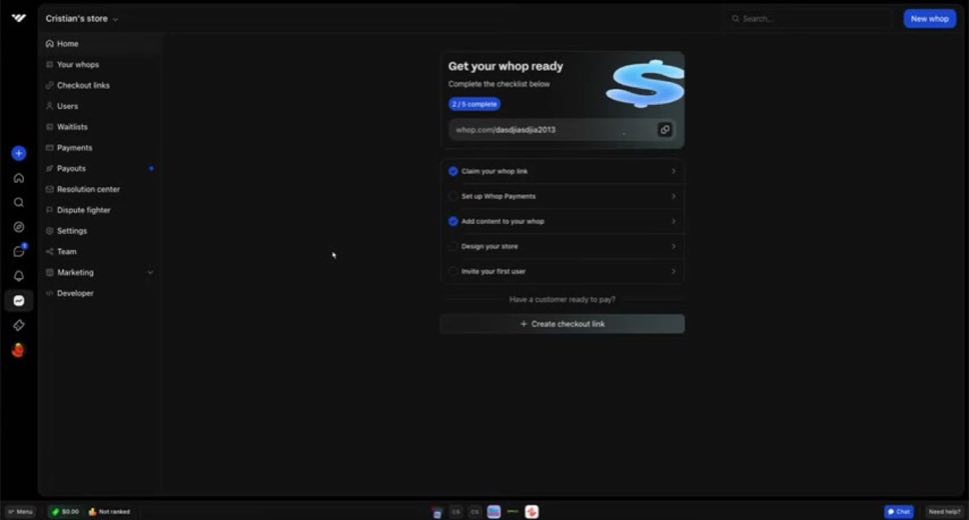Click the $0.00 balance indicator
The width and height of the screenshot is (969, 520).
65,512
